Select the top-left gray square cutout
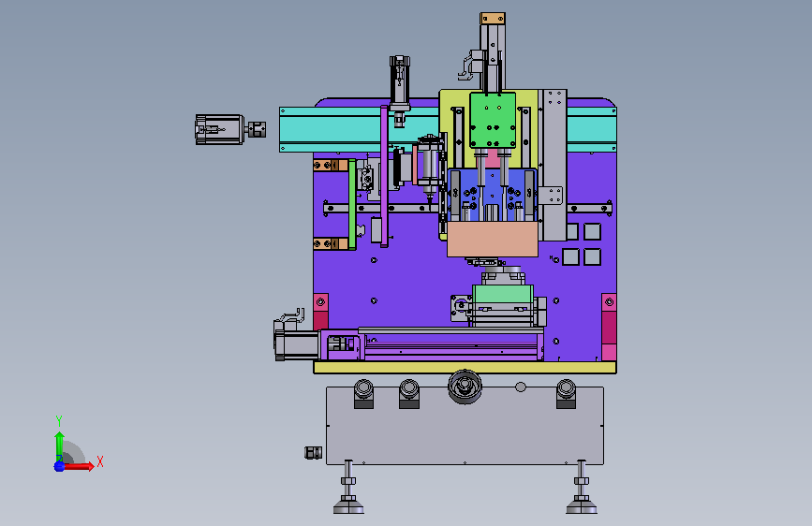Image resolution: width=812 pixels, height=526 pixels. coord(571,231)
